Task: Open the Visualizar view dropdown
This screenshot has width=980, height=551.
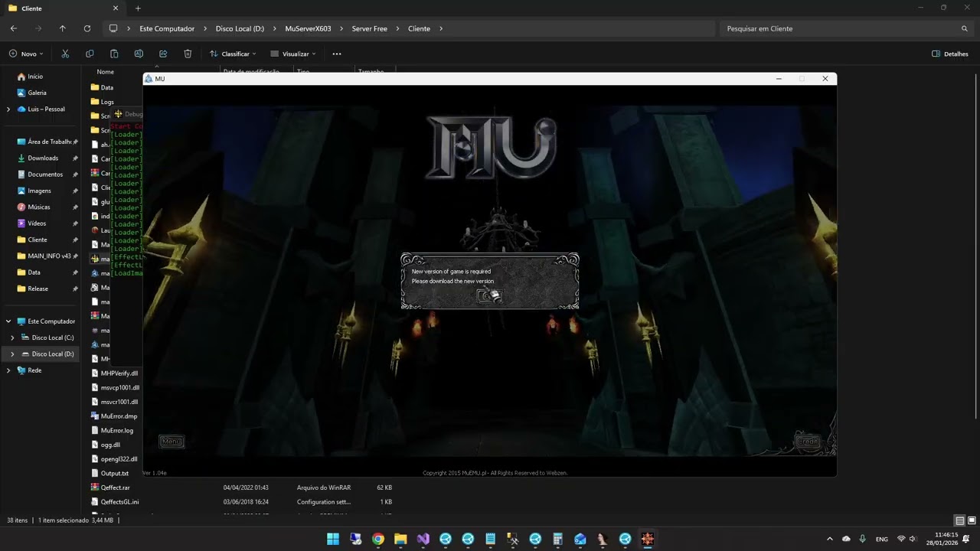Action: tap(292, 54)
